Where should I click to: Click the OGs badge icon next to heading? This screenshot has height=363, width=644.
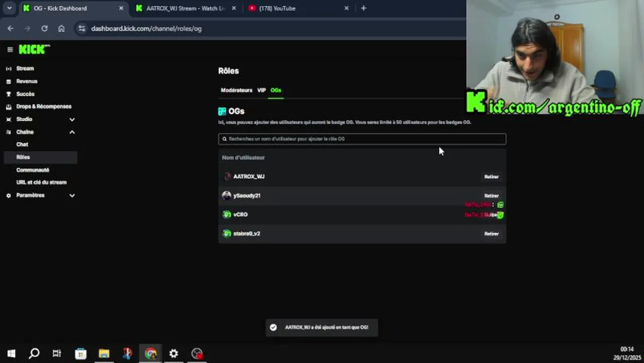[x=222, y=111]
